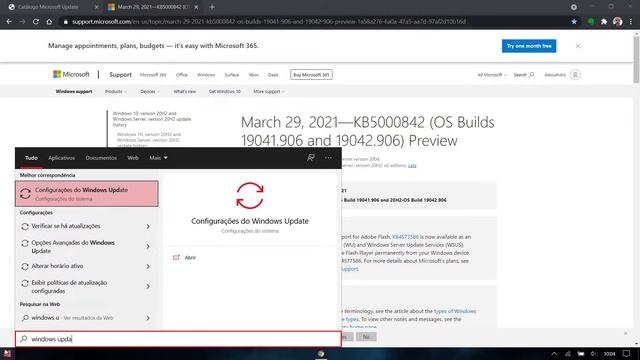Image resolution: width=640 pixels, height=360 pixels.
Task: Open Xbox nav link
Action: click(253, 75)
